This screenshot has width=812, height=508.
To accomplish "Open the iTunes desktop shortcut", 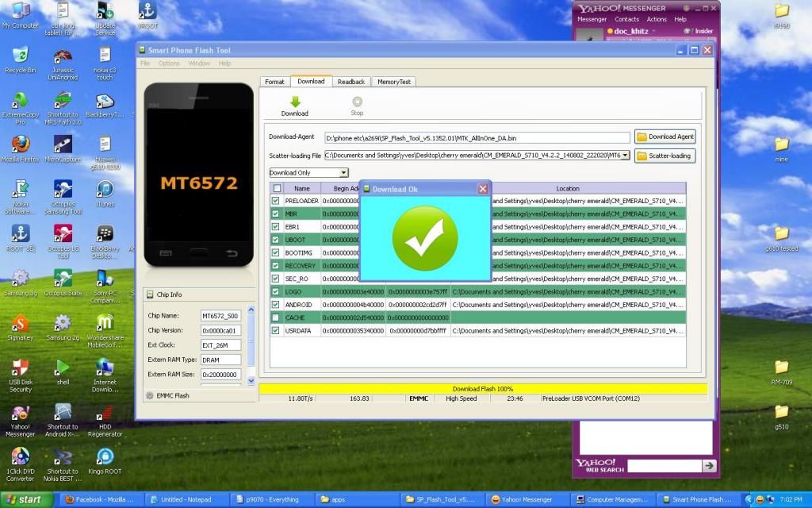I will coord(105,190).
